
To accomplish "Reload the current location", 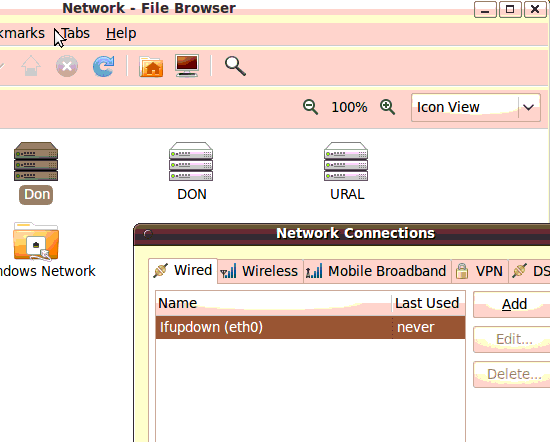I will point(103,66).
